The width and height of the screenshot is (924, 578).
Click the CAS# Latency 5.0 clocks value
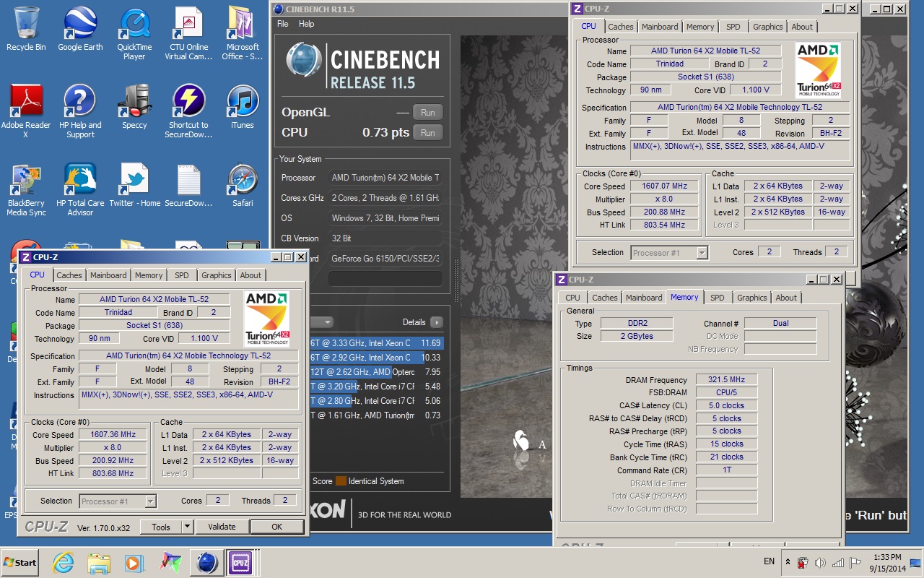(x=726, y=406)
